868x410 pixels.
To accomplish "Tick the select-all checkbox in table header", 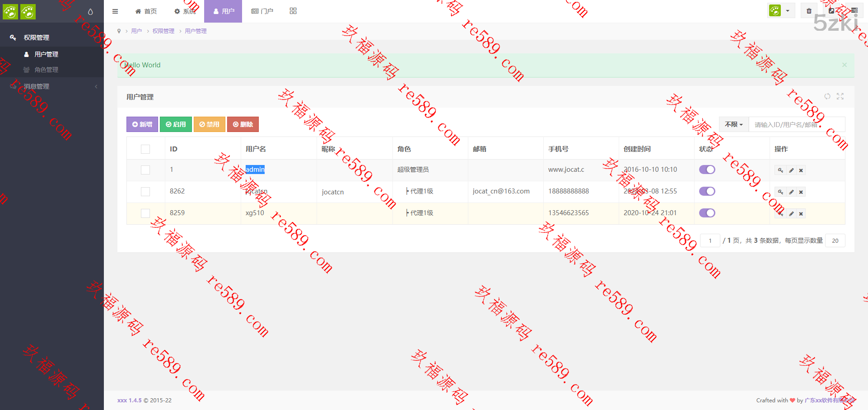I will coord(145,149).
